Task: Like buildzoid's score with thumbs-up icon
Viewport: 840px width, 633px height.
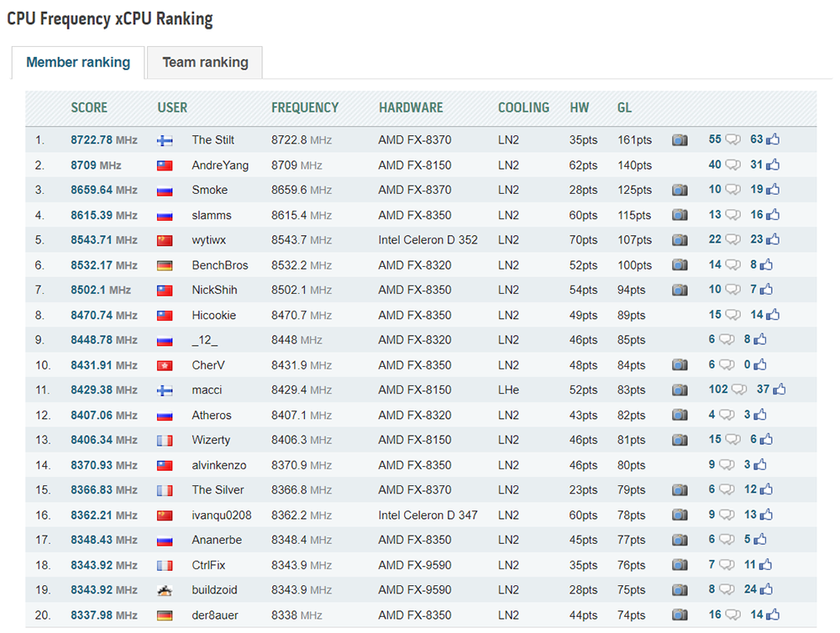Action: [766, 589]
